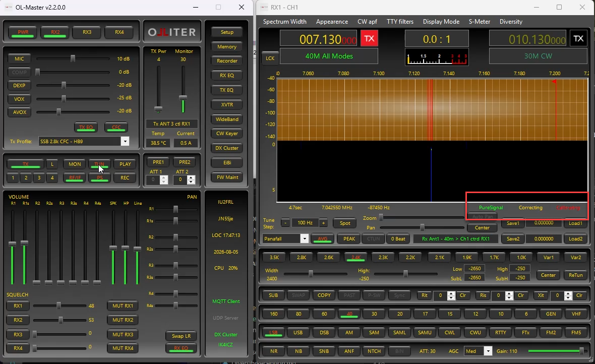This screenshot has width=595, height=364.
Task: Click the Setup button
Action: (x=227, y=32)
